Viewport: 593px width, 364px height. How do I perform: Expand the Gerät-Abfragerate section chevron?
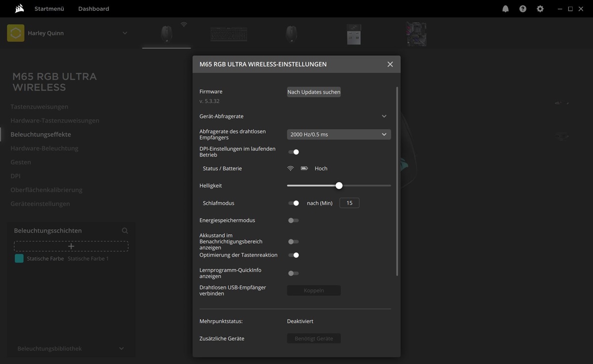384,117
